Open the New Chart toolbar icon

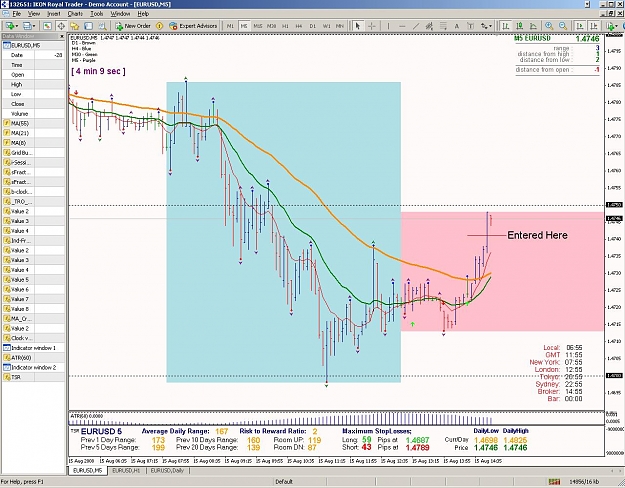[9, 26]
